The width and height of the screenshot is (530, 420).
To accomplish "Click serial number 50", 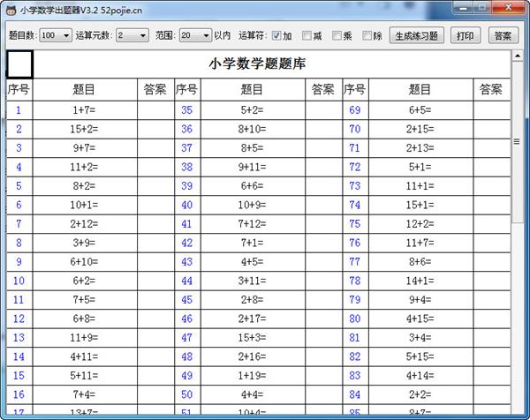I will point(187,394).
